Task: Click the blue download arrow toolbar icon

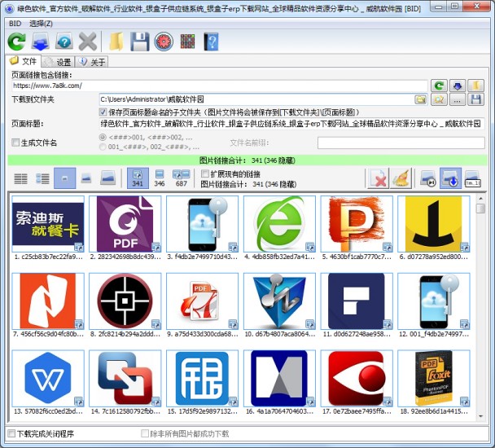Action: (40, 41)
